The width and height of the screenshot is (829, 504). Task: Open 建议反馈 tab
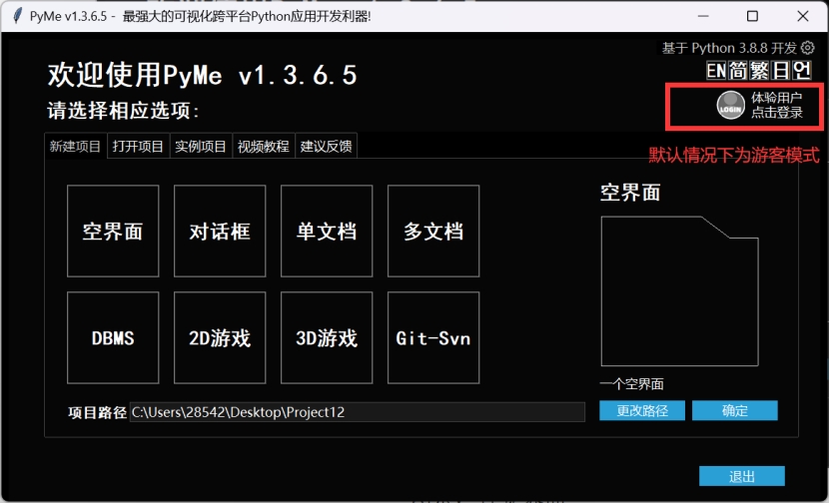point(327,146)
